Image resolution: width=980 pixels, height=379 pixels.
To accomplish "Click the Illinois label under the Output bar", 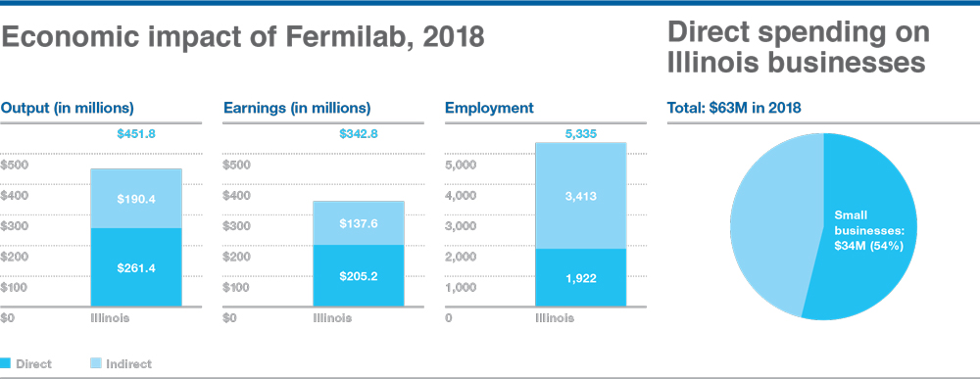I will [110, 318].
